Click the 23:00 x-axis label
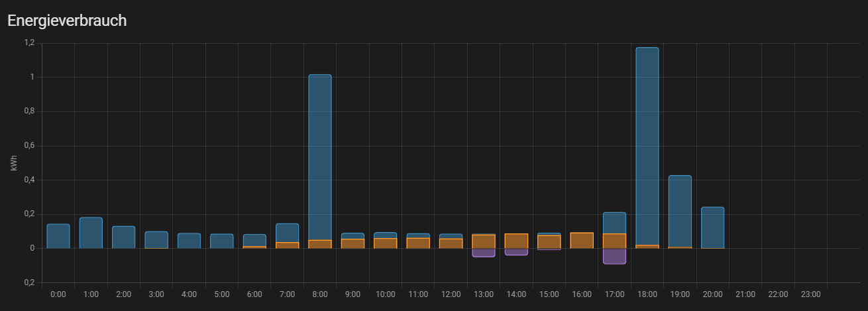868x311 pixels. (810, 294)
